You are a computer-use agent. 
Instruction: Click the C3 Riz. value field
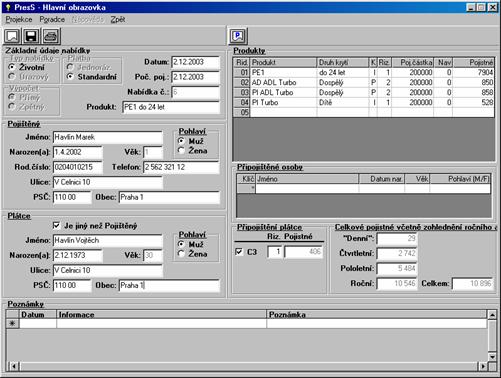coord(275,252)
